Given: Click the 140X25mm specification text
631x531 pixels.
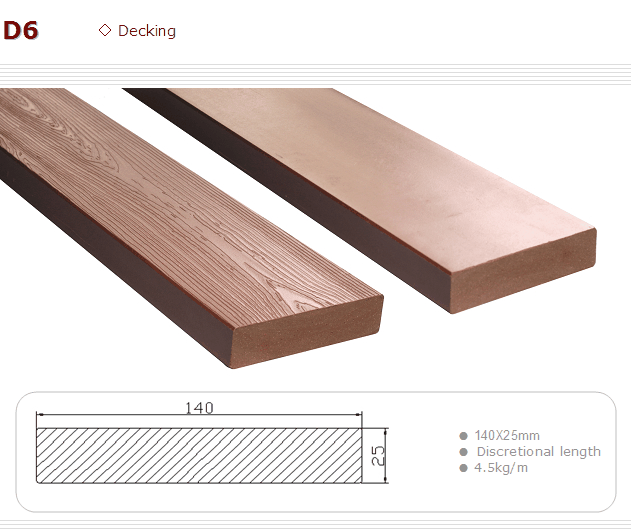Looking at the screenshot, I should click(x=507, y=435).
